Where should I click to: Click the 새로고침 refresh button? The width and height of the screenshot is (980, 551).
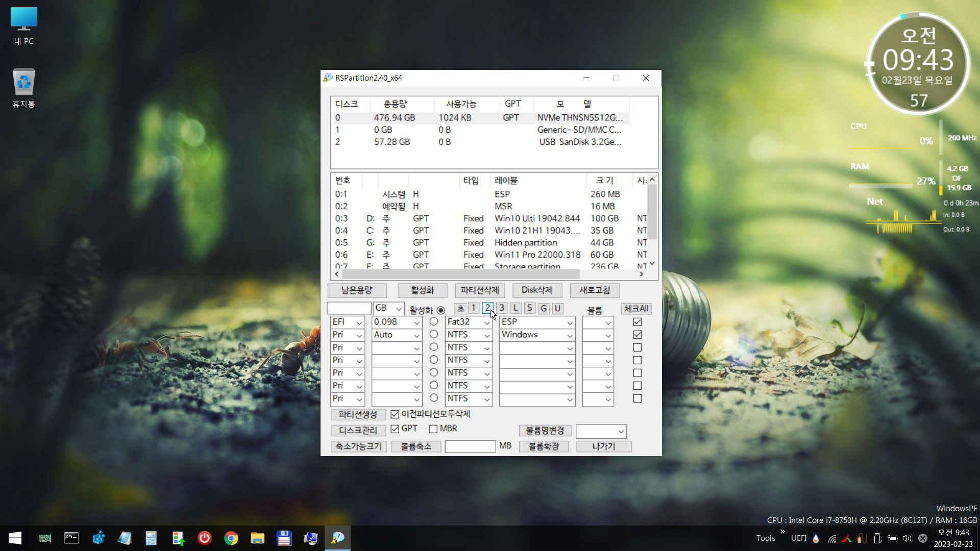click(595, 290)
